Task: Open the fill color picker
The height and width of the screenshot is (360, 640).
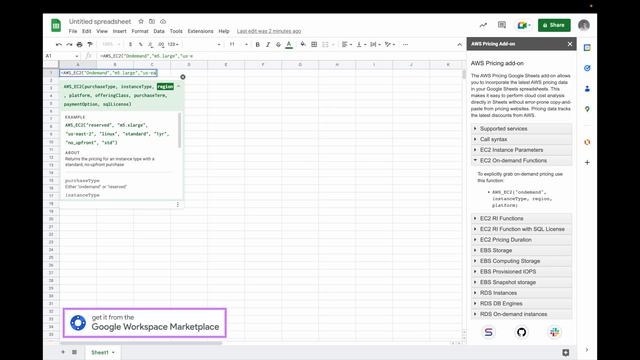Action: pos(303,44)
